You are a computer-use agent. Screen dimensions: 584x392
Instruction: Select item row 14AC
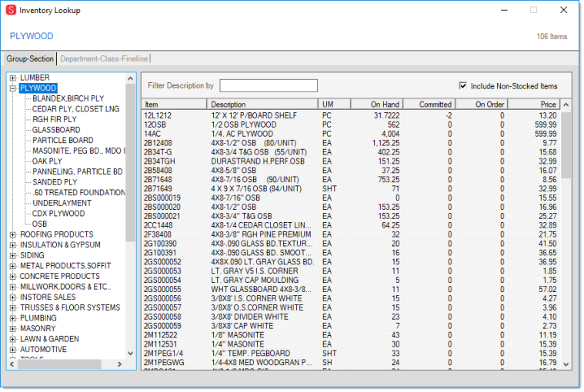[x=351, y=134]
